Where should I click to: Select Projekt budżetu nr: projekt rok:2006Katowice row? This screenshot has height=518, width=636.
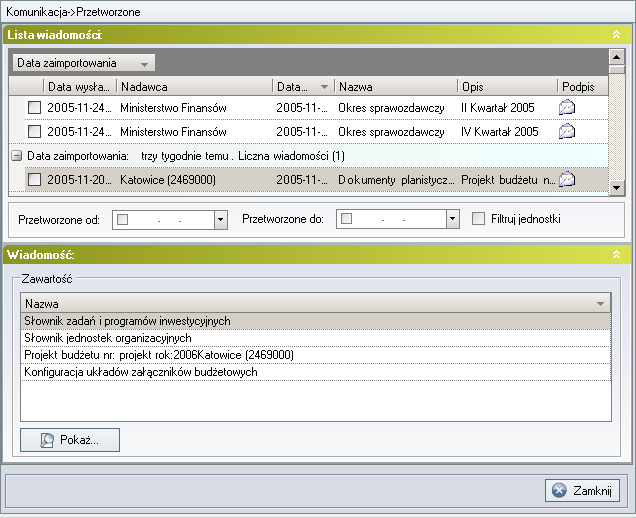click(x=316, y=355)
